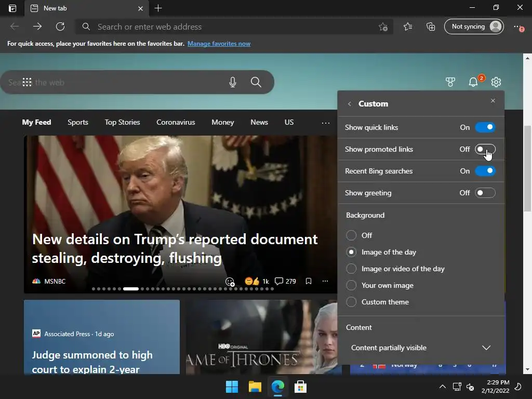
Task: Open File Explorer from taskbar
Action: click(x=255, y=387)
